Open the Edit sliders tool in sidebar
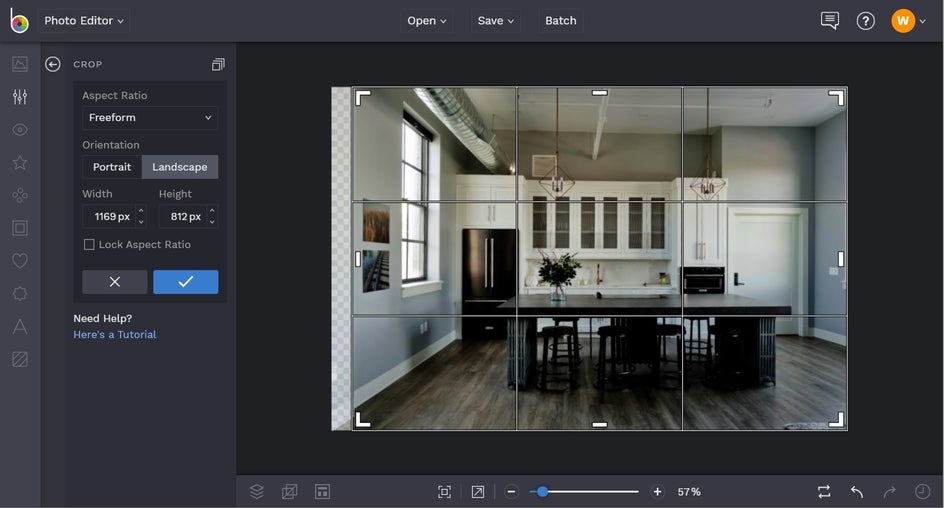The width and height of the screenshot is (944, 508). click(x=20, y=97)
